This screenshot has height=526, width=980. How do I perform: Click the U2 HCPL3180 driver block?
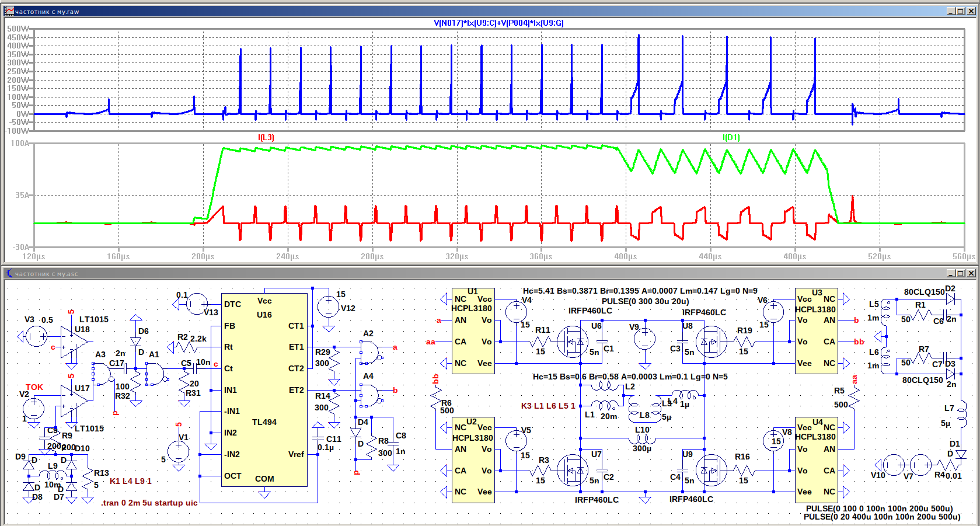473,459
